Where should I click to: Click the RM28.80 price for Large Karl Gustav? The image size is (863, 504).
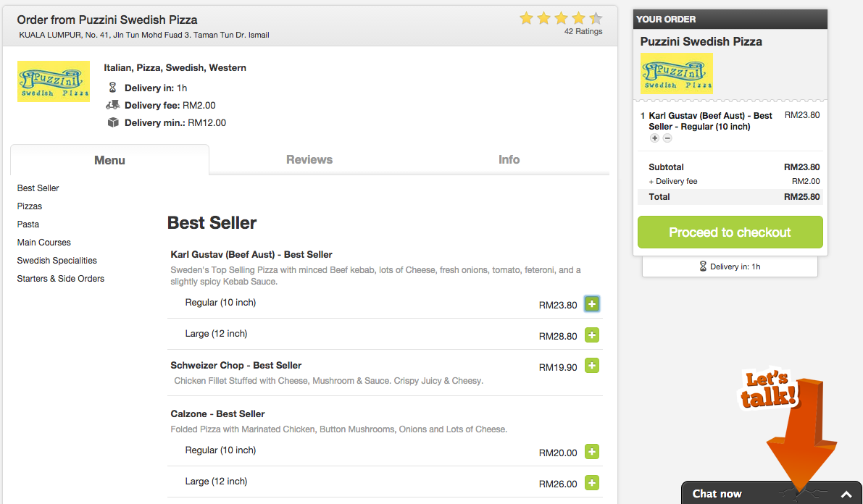coord(558,337)
